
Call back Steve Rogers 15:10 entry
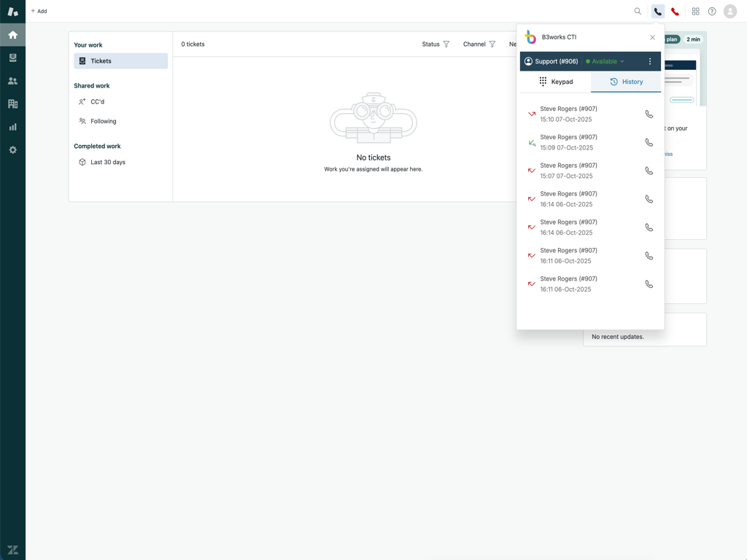pos(649,114)
